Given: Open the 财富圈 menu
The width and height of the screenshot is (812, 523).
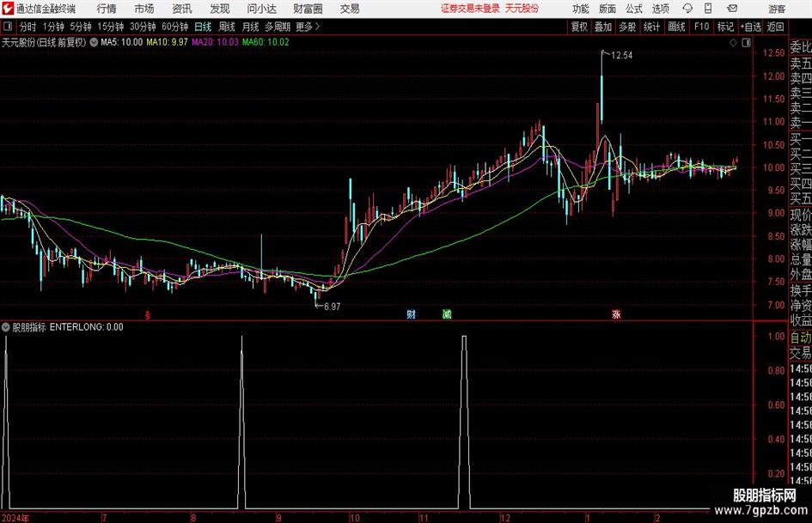Looking at the screenshot, I should (308, 9).
